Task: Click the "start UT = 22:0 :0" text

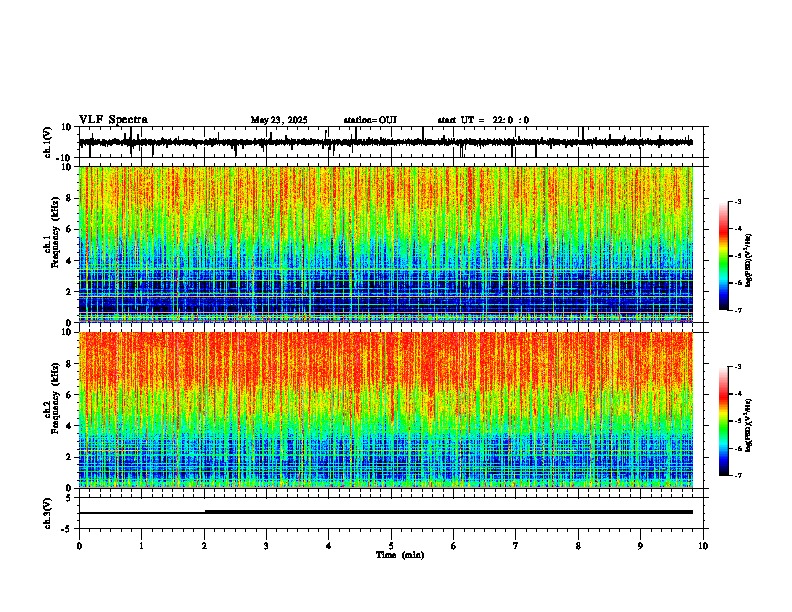Action: click(483, 120)
